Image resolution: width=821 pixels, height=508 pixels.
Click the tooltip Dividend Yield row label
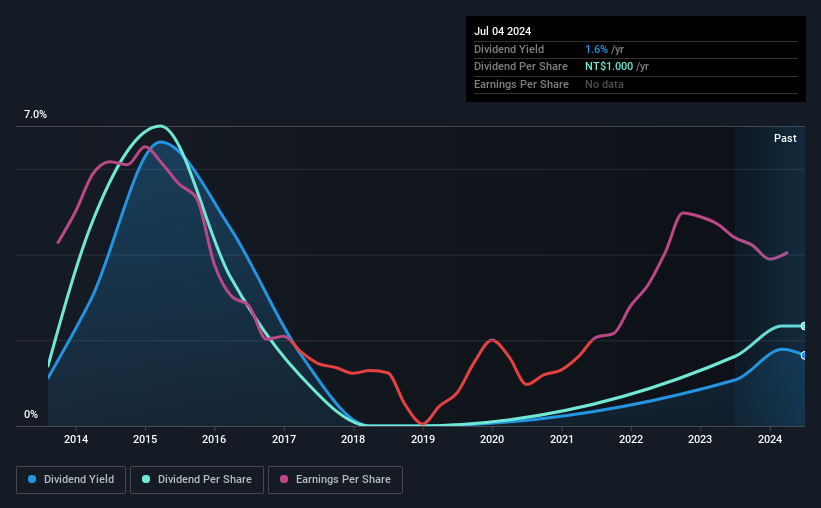tap(509, 49)
